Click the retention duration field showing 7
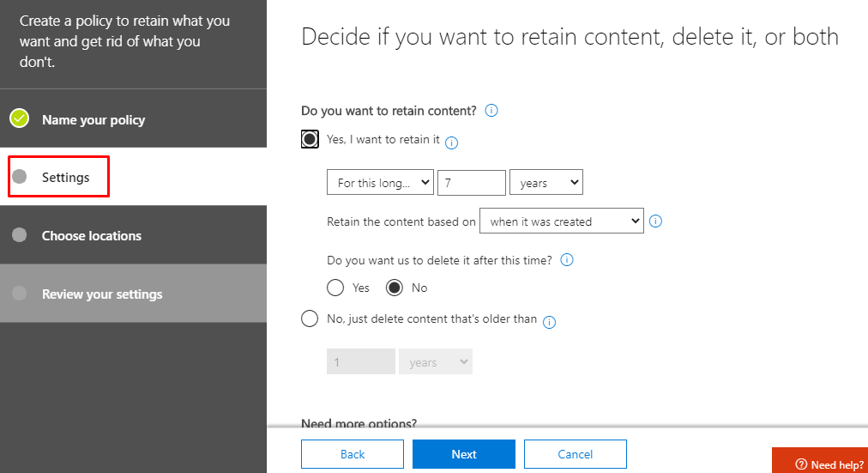 point(472,182)
